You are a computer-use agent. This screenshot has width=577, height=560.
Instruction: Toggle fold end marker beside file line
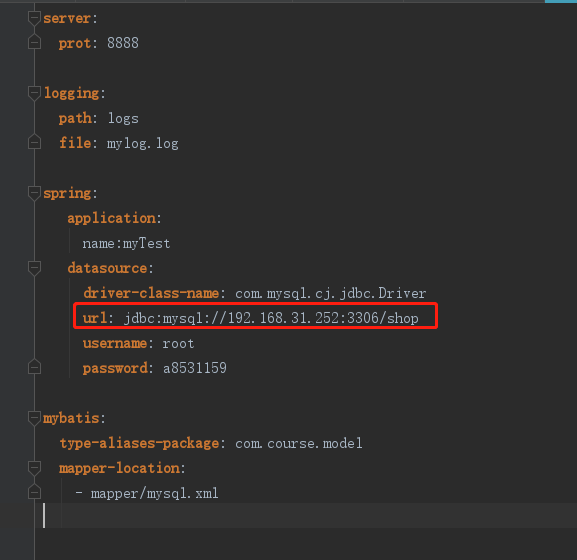tap(34, 142)
